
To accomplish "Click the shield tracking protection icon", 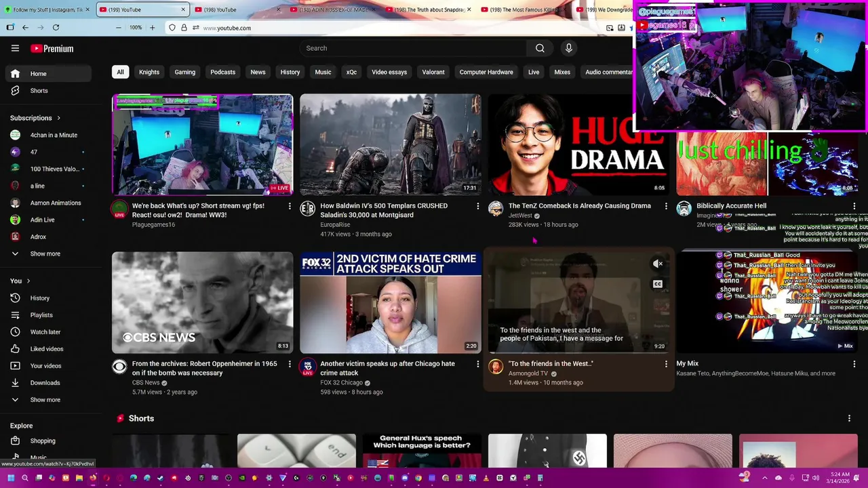I will (x=172, y=28).
